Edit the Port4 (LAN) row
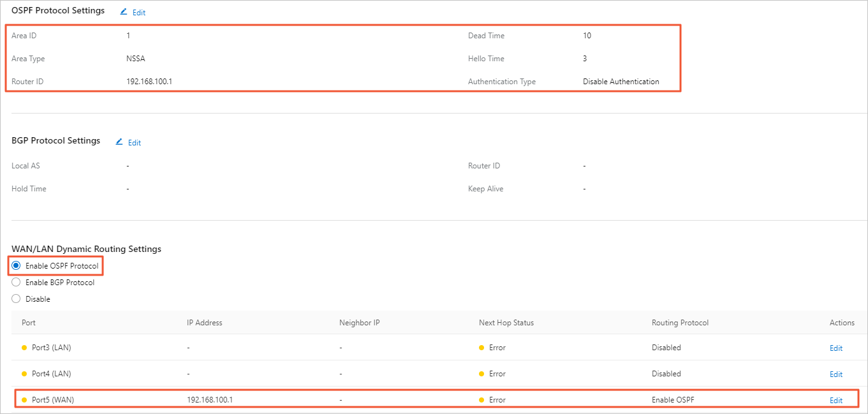 tap(835, 374)
